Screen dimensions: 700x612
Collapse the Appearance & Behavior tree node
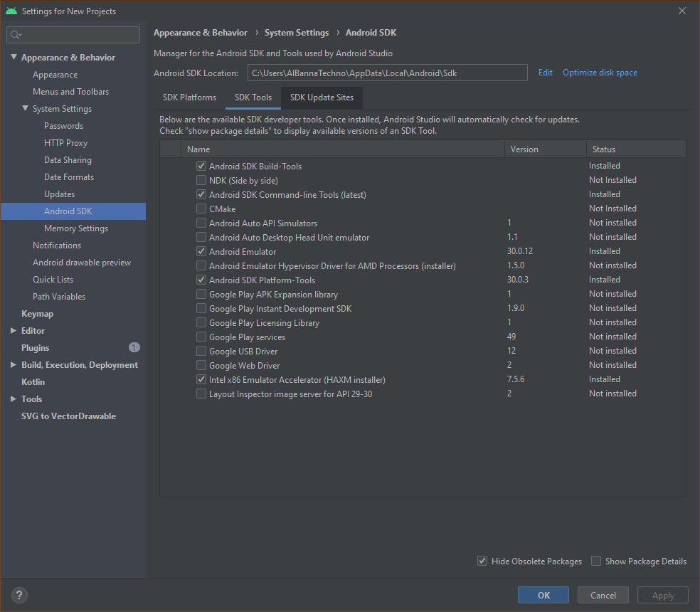click(x=14, y=57)
